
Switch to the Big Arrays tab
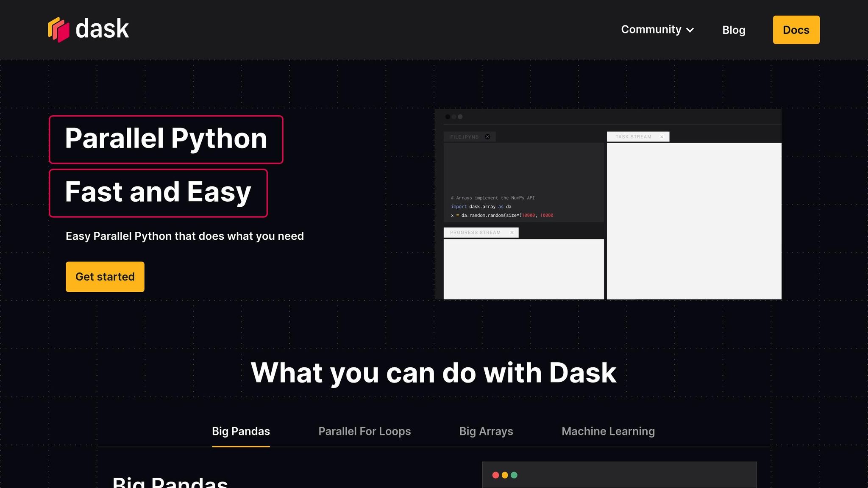[x=486, y=431]
